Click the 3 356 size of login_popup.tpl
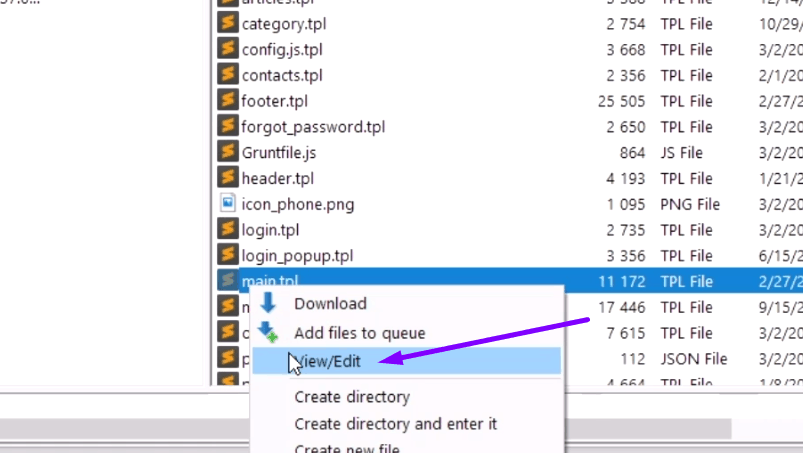This screenshot has width=803, height=453. click(625, 256)
